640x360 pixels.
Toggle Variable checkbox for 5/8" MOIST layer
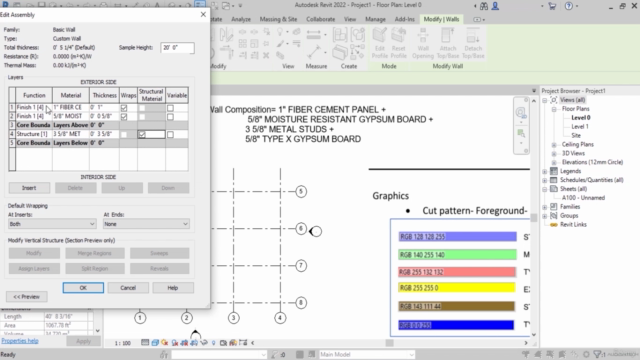click(x=170, y=117)
